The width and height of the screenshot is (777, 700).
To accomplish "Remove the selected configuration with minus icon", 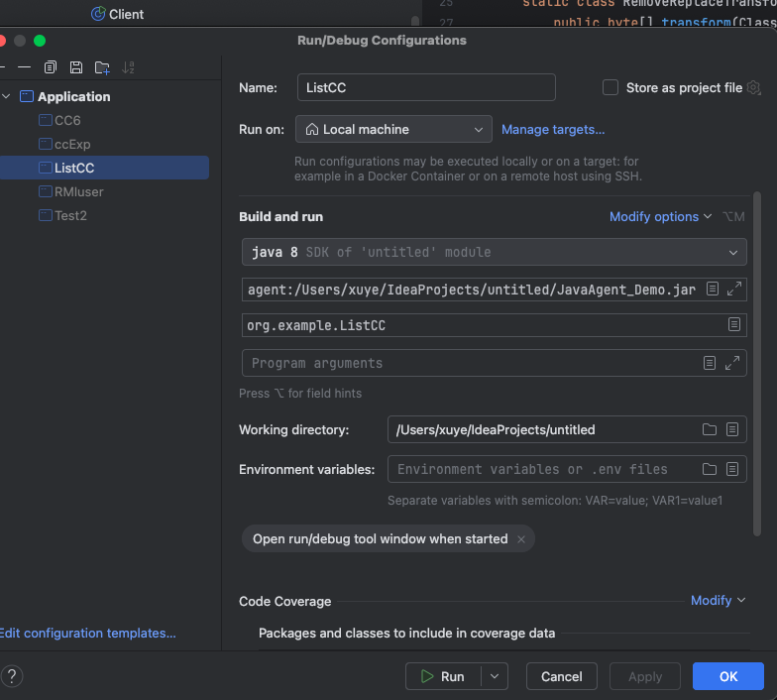I will [x=24, y=67].
